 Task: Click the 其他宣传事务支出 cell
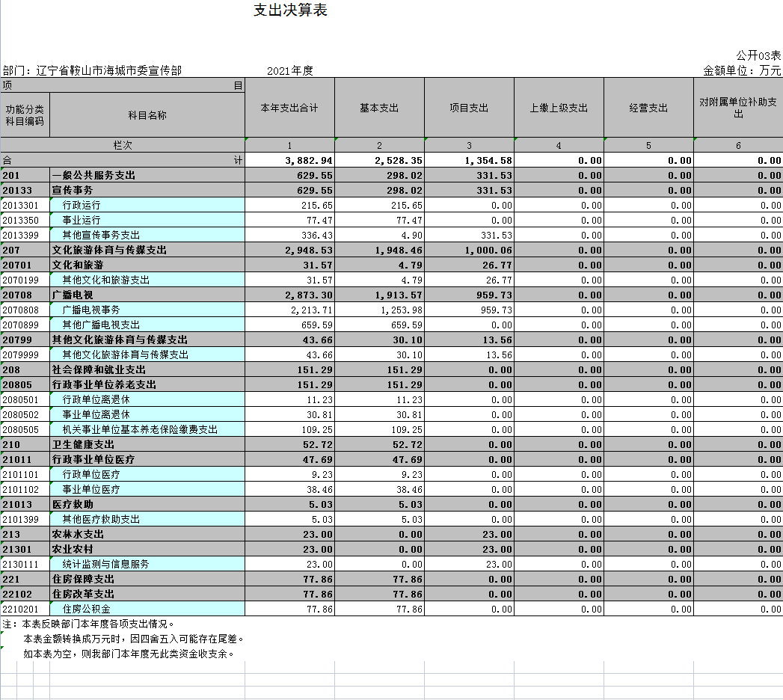pos(147,235)
